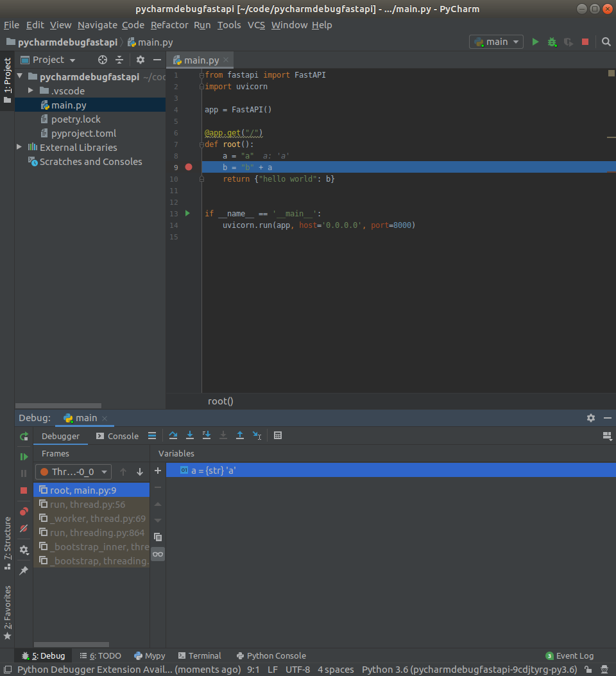
Task: Toggle the red breakpoint on line 9
Action: click(x=188, y=167)
